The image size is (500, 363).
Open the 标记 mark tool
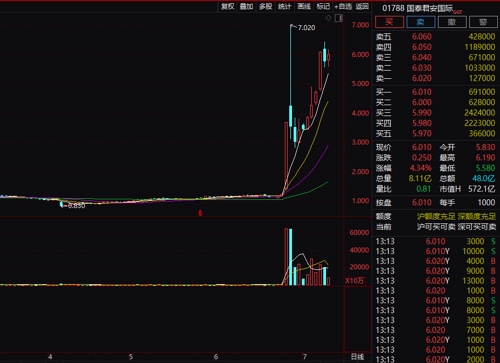(323, 6)
